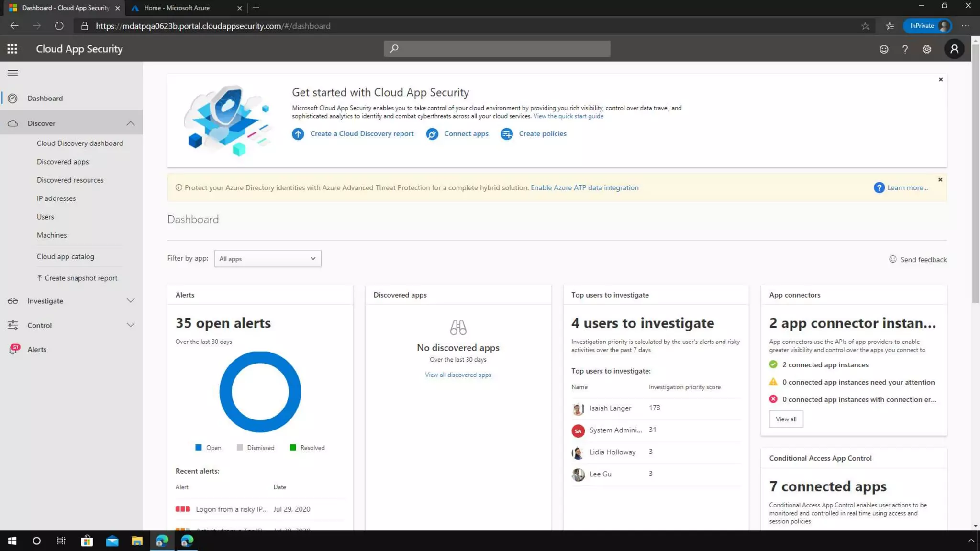Click the Connect apps icon
Viewport: 980px width, 551px height.
coord(432,134)
